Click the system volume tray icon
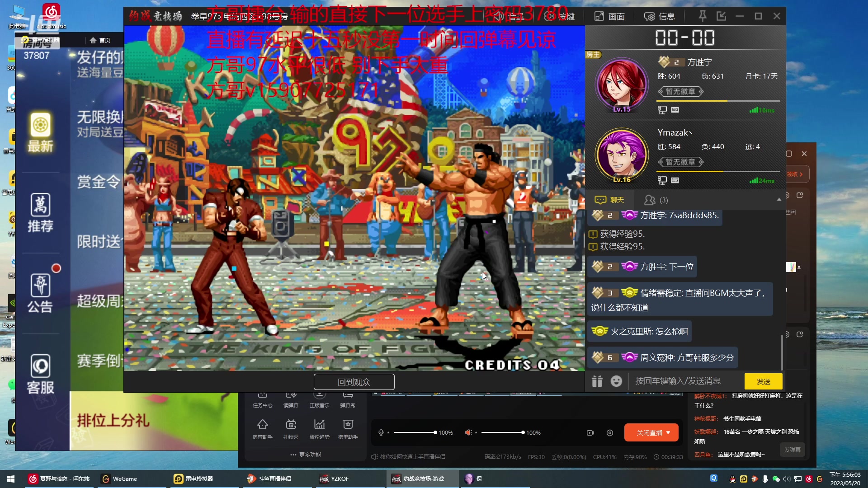Viewport: 868px width, 488px height. tap(787, 479)
